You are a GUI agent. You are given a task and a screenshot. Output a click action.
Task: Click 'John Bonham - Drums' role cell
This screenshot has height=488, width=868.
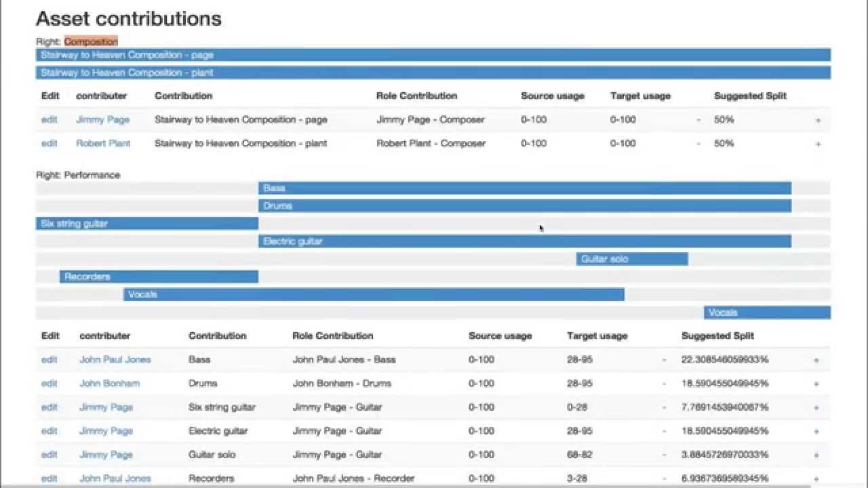pos(342,383)
